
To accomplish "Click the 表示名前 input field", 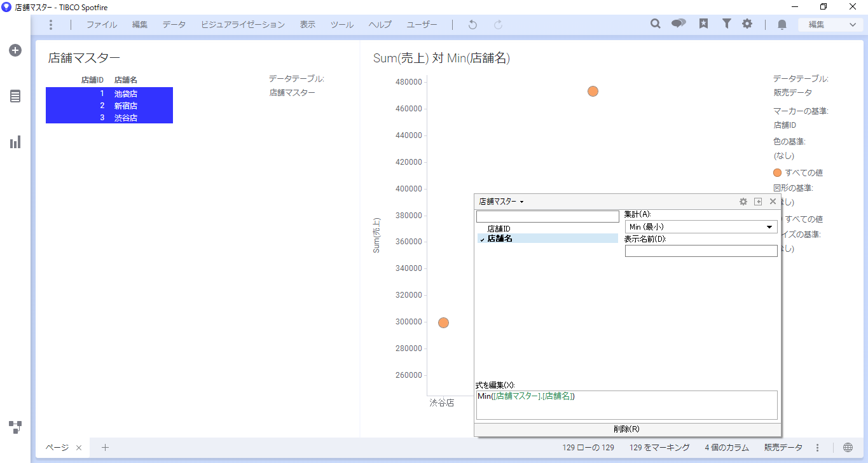I will coord(701,251).
